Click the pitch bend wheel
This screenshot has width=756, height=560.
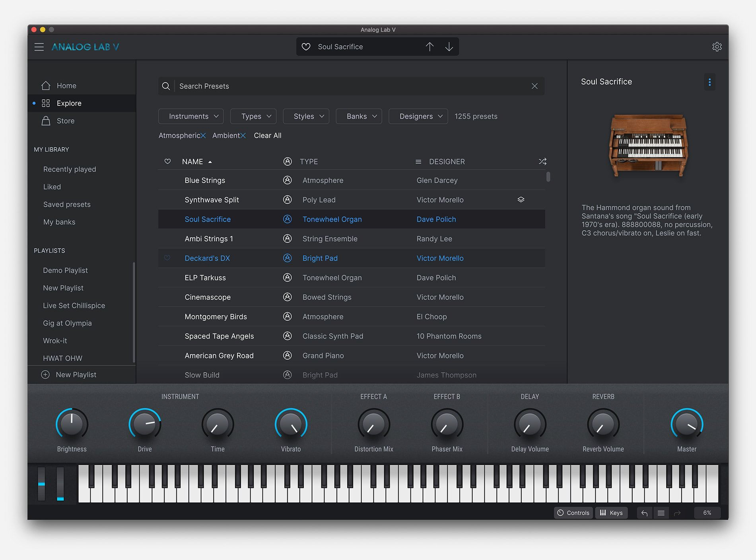[41, 484]
